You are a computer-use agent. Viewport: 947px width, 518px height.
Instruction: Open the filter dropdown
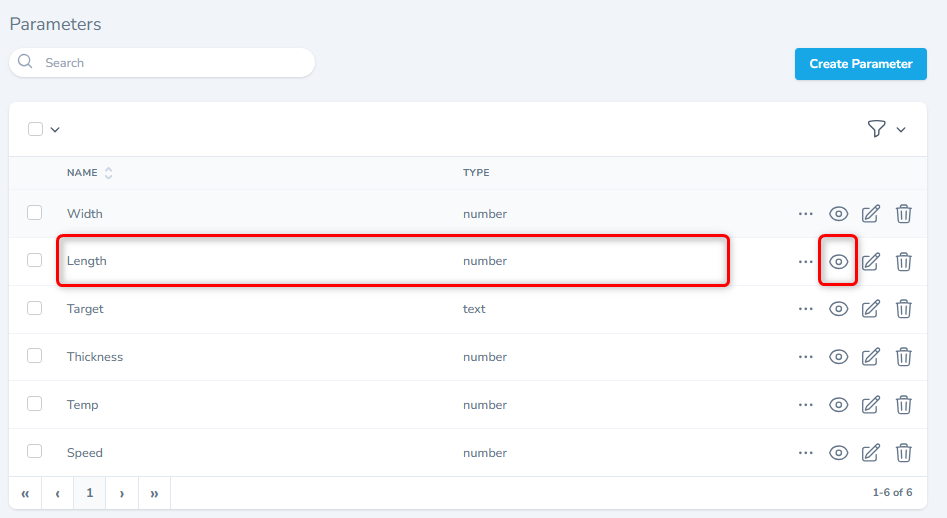point(886,129)
